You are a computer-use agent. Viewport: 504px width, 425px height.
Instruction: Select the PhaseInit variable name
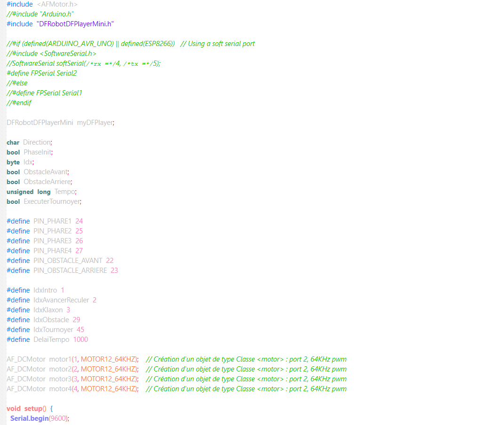click(x=38, y=152)
